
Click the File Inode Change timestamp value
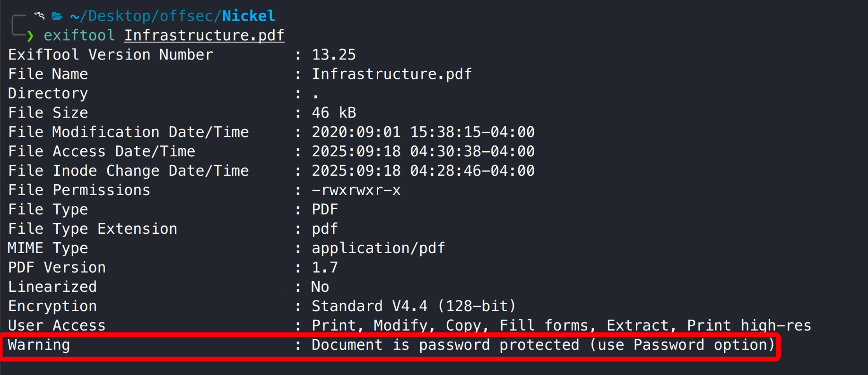423,171
